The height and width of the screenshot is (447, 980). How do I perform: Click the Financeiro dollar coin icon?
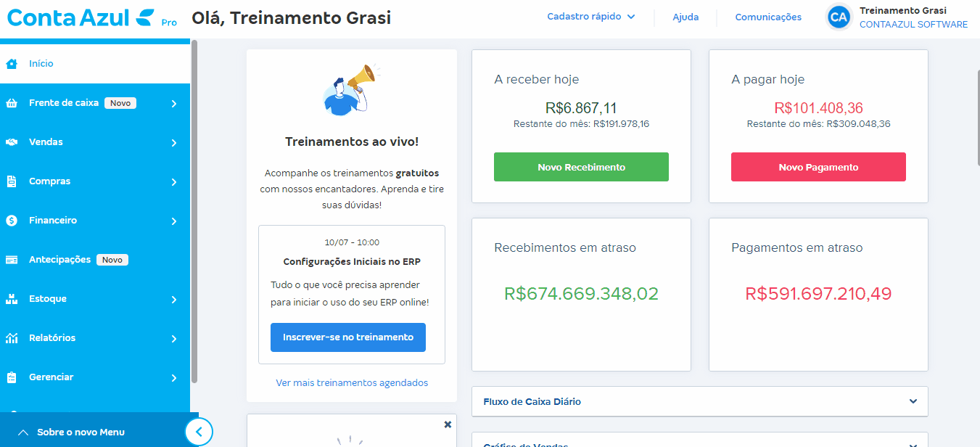click(x=12, y=221)
